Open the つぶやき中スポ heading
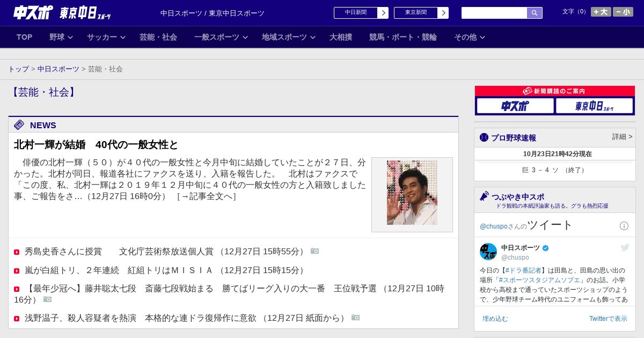The image size is (644, 338). coord(518,197)
